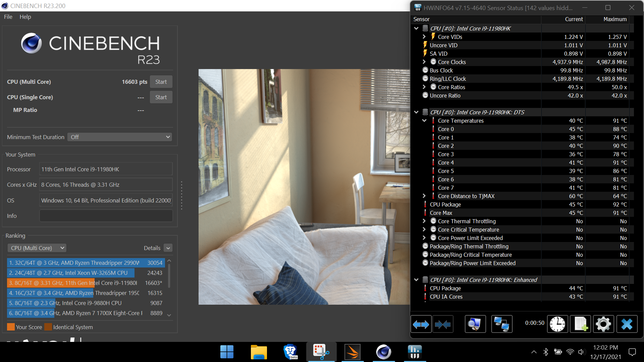The image size is (644, 362).
Task: Click orange Your Score swatch
Action: [x=11, y=327]
